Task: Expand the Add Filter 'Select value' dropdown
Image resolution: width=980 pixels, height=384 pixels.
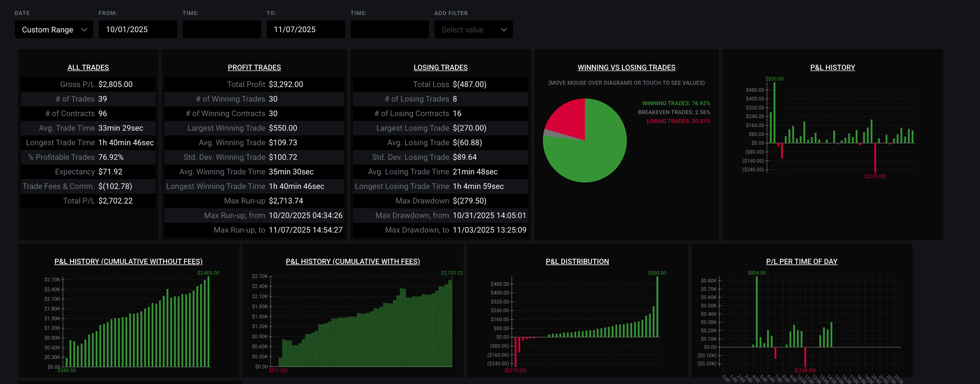Action: coord(473,29)
